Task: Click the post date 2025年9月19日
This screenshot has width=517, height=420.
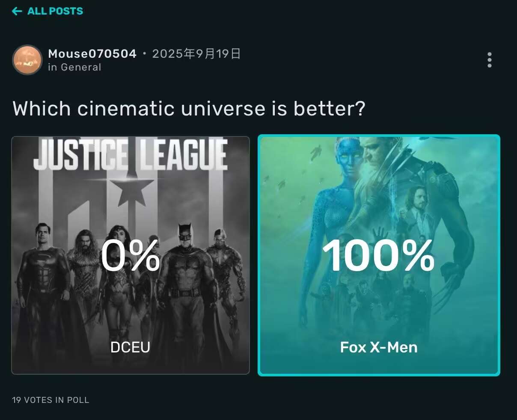Action: (x=196, y=54)
